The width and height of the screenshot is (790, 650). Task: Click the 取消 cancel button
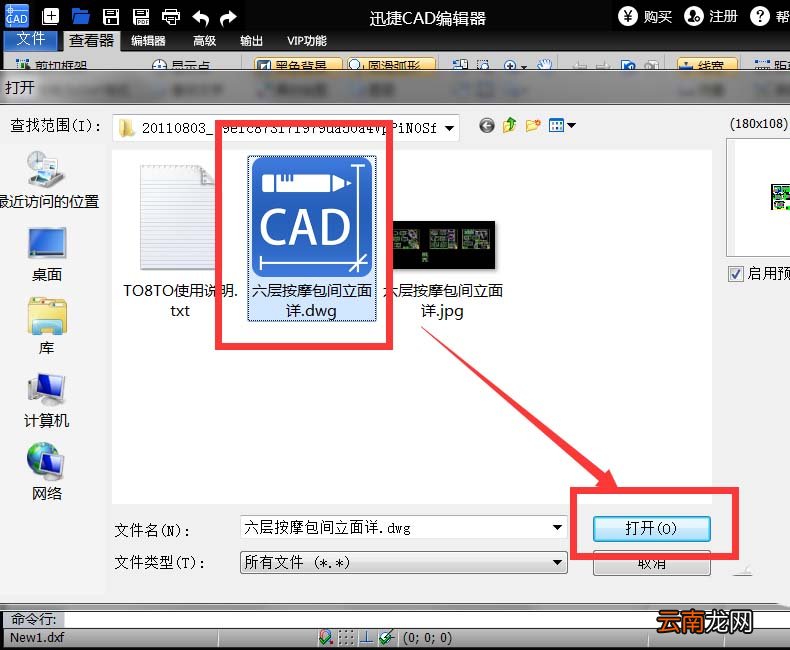point(651,563)
